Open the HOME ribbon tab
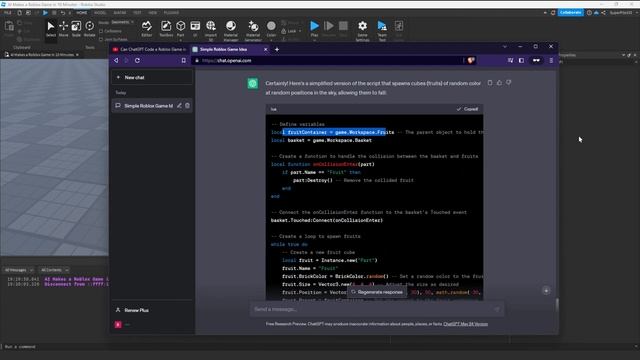This screenshot has width=640, height=360. pyautogui.click(x=82, y=13)
